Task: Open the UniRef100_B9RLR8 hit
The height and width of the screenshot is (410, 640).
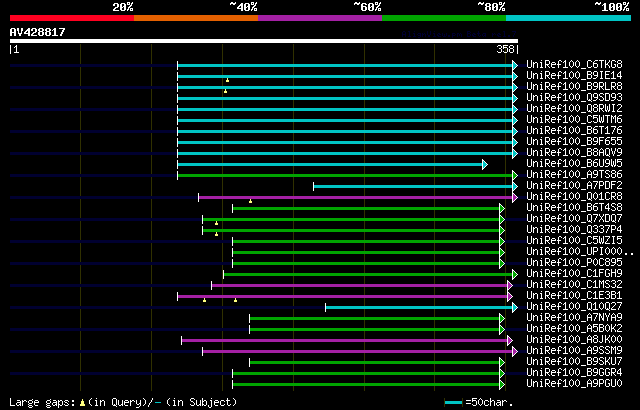Action: click(574, 86)
